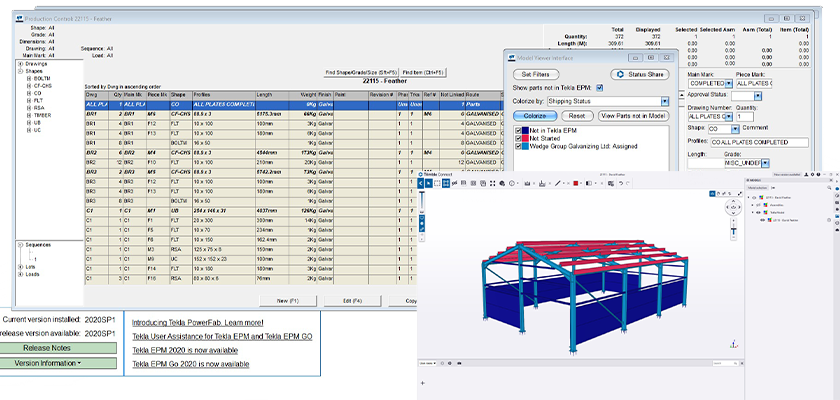The height and width of the screenshot is (400, 840).
Task: Expand the Lots tree node
Action: coord(20,266)
